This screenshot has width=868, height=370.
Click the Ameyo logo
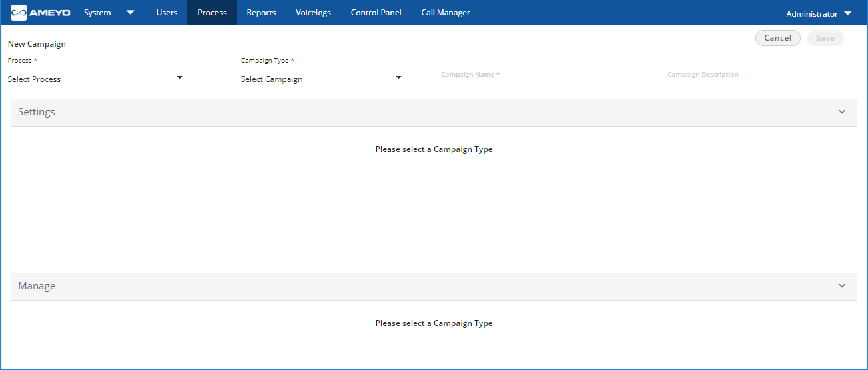(41, 13)
